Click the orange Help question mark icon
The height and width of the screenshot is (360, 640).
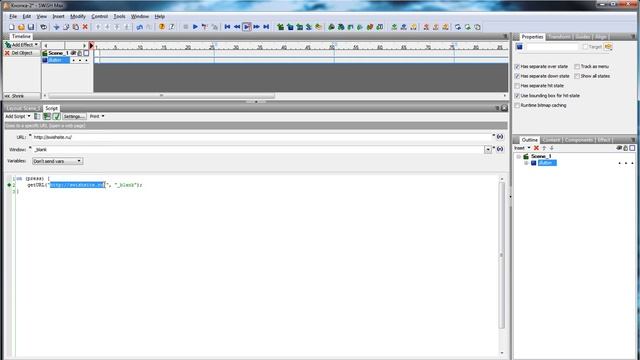pyautogui.click(x=162, y=27)
